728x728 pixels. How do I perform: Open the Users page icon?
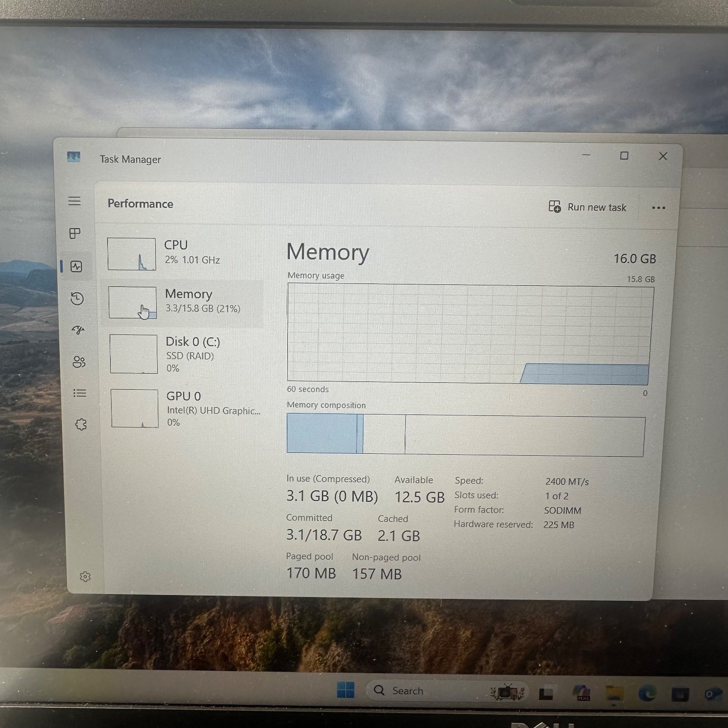click(79, 362)
